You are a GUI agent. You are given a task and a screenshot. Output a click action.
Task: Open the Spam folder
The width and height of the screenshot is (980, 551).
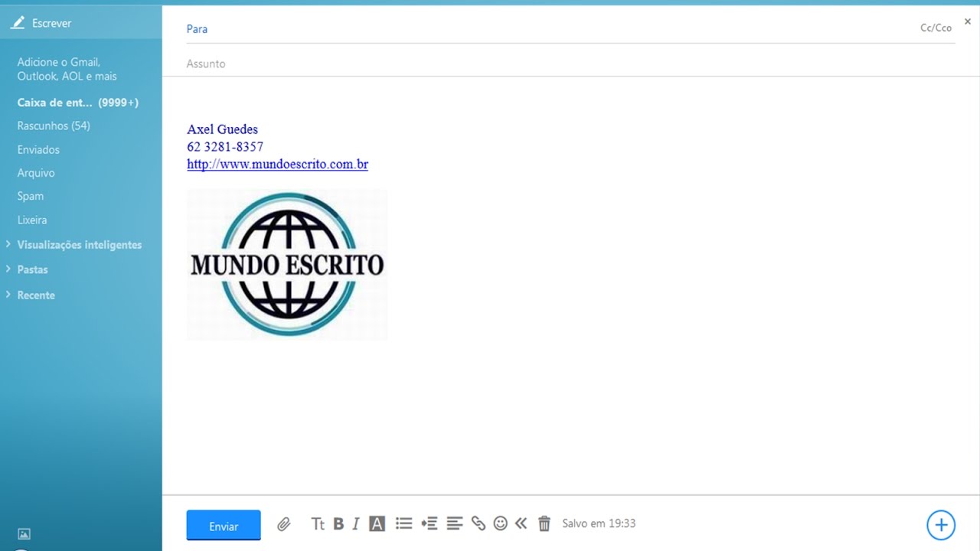click(31, 196)
